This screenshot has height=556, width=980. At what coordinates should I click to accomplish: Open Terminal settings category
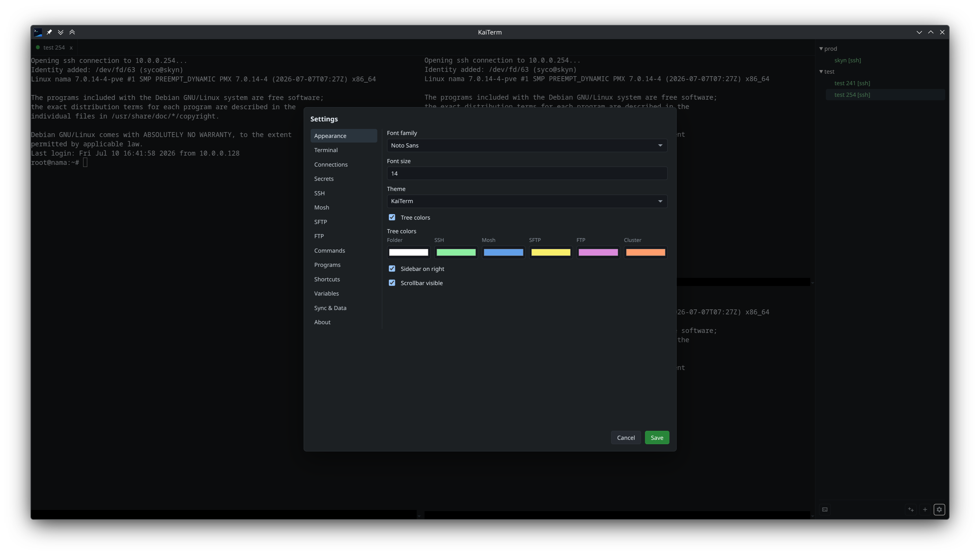coord(344,150)
